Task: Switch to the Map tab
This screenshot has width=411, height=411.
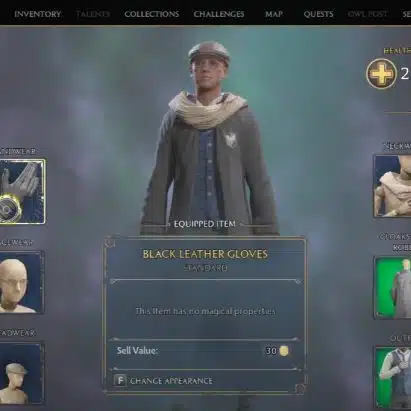Action: click(274, 14)
